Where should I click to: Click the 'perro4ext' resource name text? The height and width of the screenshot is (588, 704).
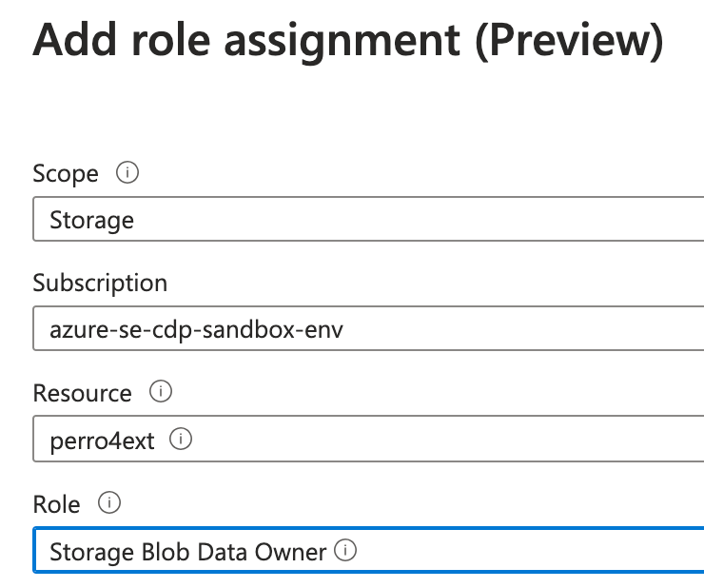point(102,441)
